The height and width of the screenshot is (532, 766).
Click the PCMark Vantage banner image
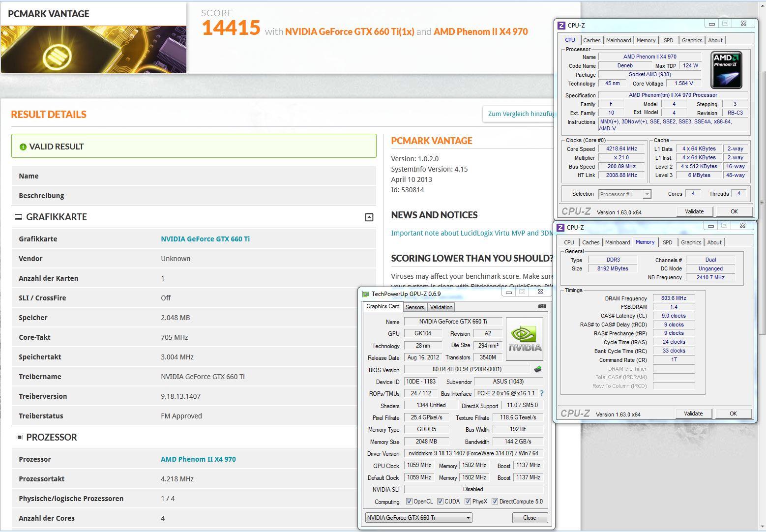pos(93,49)
